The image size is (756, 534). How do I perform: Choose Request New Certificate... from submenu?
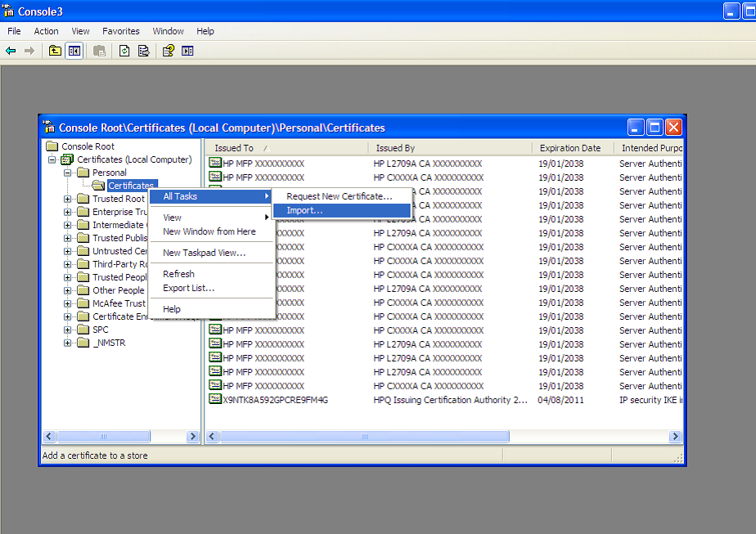tap(339, 196)
